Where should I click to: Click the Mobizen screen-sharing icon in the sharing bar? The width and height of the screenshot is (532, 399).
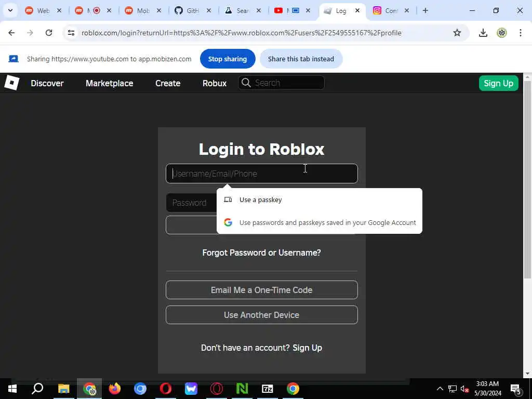click(x=14, y=59)
